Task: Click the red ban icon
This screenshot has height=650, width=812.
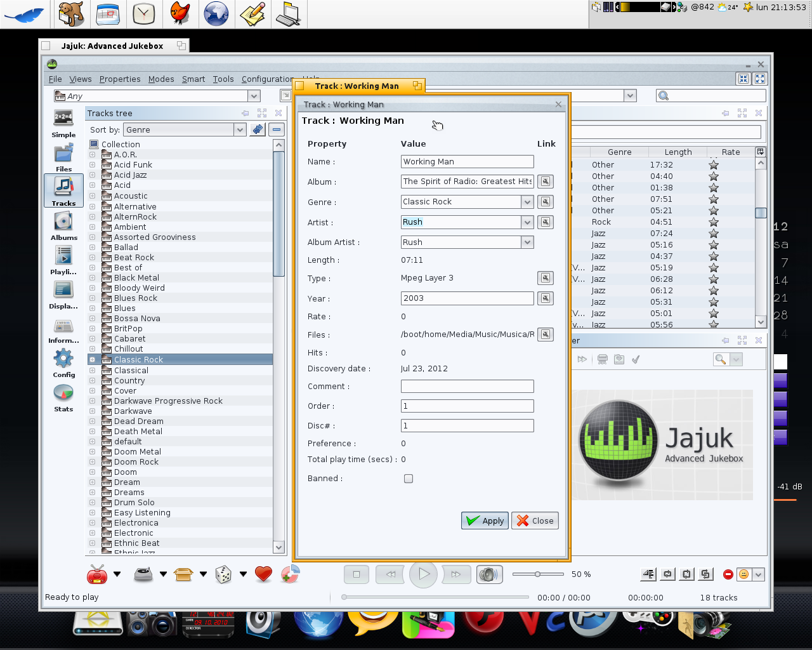Action: 728,574
